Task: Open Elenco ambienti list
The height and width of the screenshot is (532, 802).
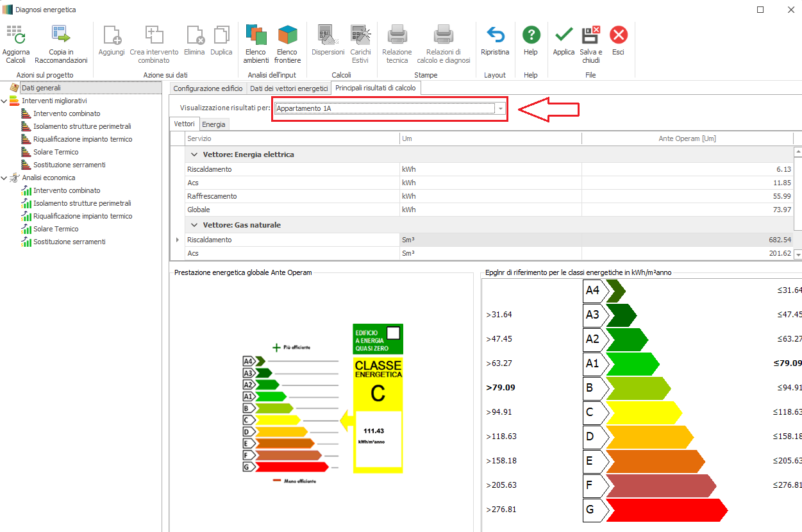Action: click(x=256, y=35)
